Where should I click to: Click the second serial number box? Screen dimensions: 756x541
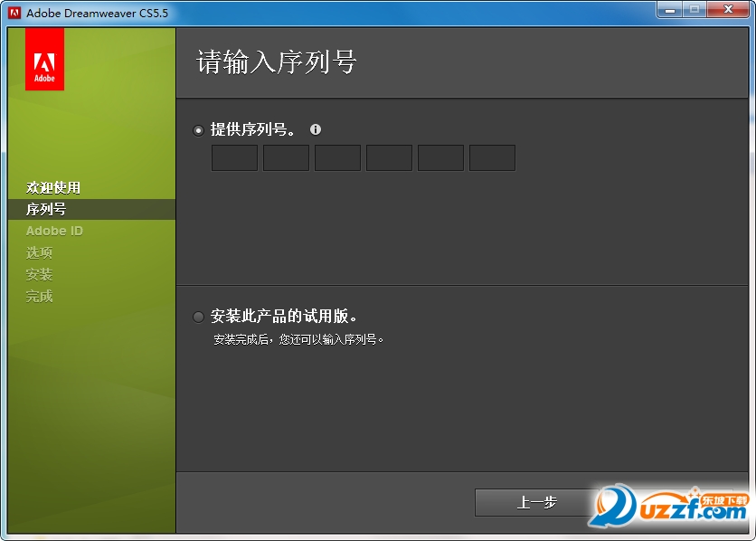click(x=286, y=157)
